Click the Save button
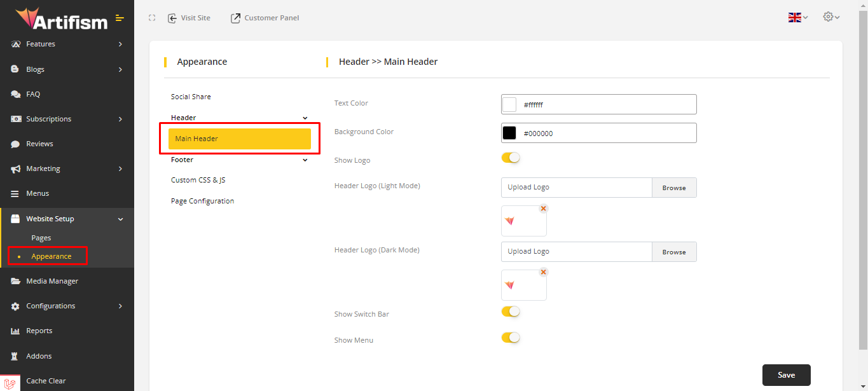The width and height of the screenshot is (868, 391). [x=786, y=375]
